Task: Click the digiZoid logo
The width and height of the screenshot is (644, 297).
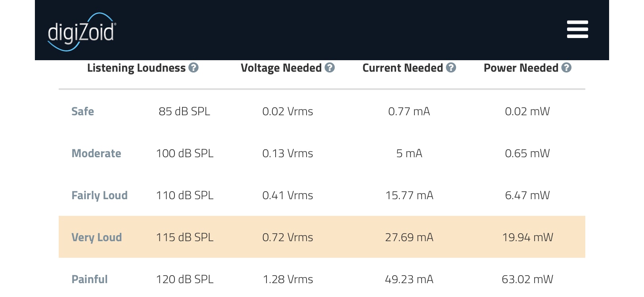Action: point(82,32)
